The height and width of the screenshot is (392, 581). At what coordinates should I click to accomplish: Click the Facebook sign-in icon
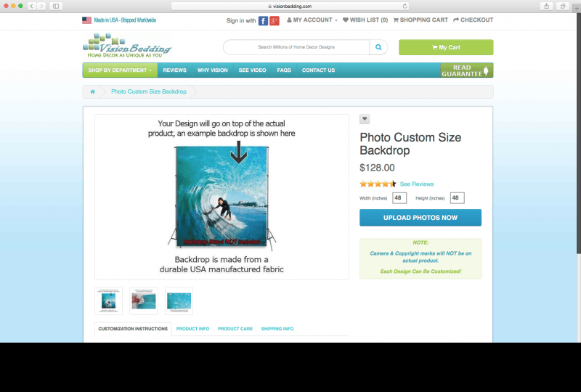tap(263, 21)
